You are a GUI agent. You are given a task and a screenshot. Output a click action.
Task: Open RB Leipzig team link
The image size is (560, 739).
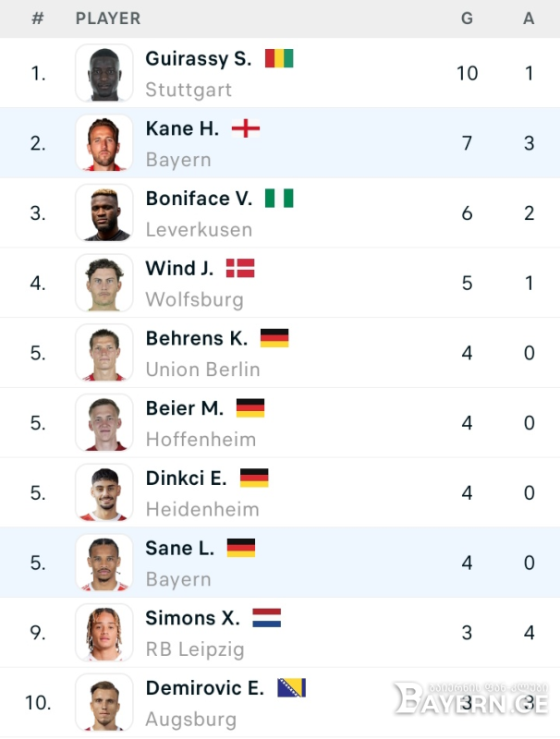pos(195,649)
